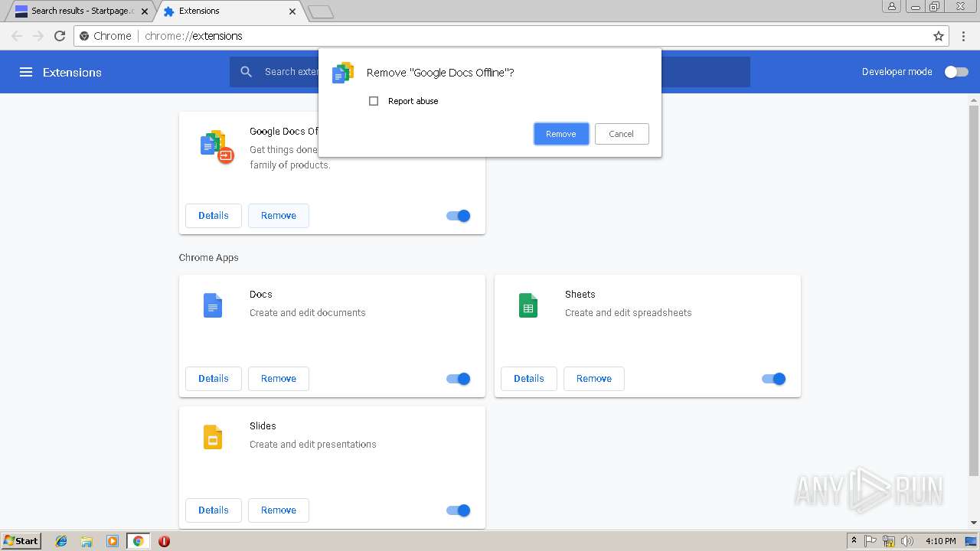Viewport: 980px width, 551px height.
Task: Click the volume speaker tray icon
Action: click(x=907, y=541)
